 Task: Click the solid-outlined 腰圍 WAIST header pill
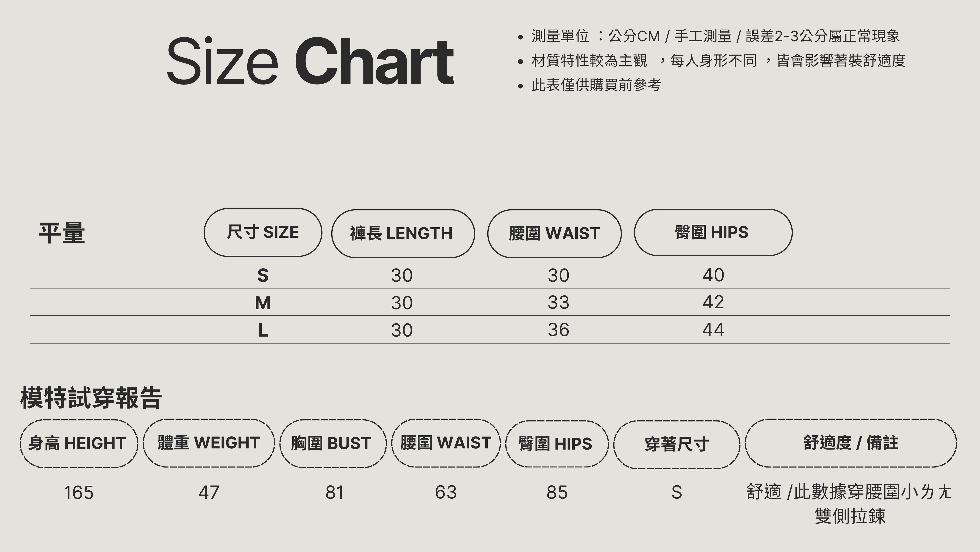pyautogui.click(x=554, y=233)
